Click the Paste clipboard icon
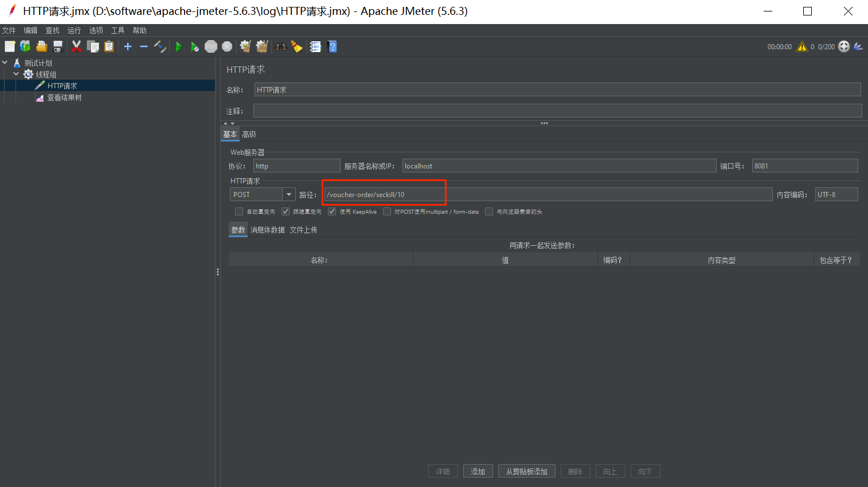 109,46
